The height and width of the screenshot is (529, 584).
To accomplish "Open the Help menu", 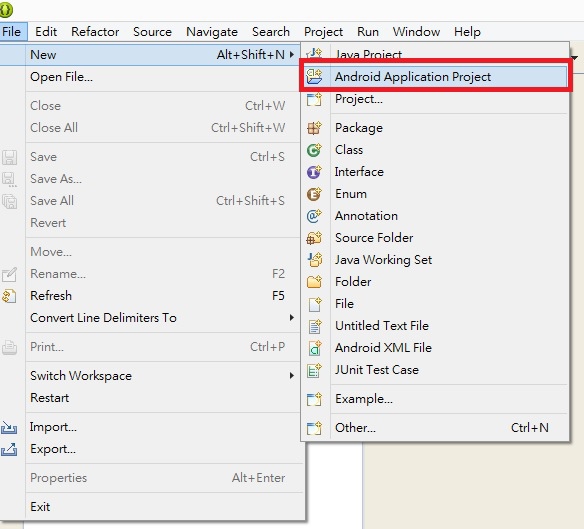I will click(x=467, y=32).
